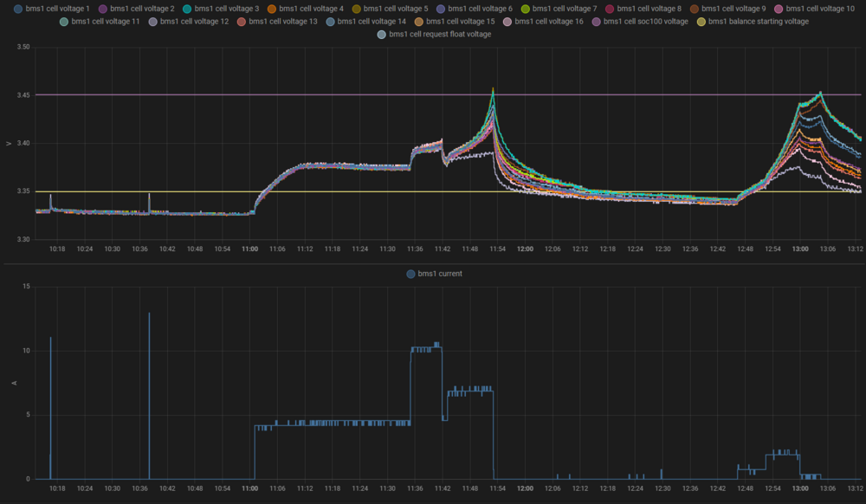Click the teal bms1 cell voltage 3 legend dot
Screen dimensions: 866x504
(187, 9)
